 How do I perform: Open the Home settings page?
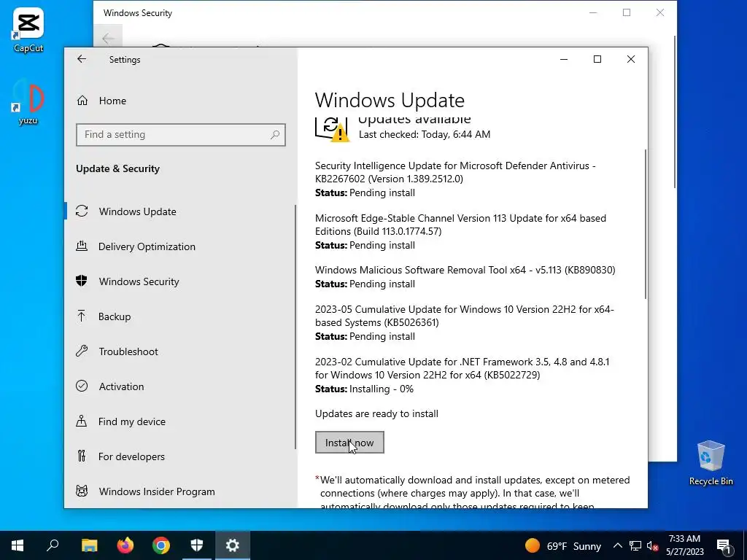pyautogui.click(x=113, y=101)
